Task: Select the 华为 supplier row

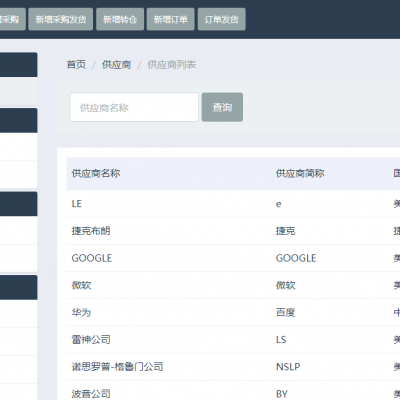Action: click(233, 312)
